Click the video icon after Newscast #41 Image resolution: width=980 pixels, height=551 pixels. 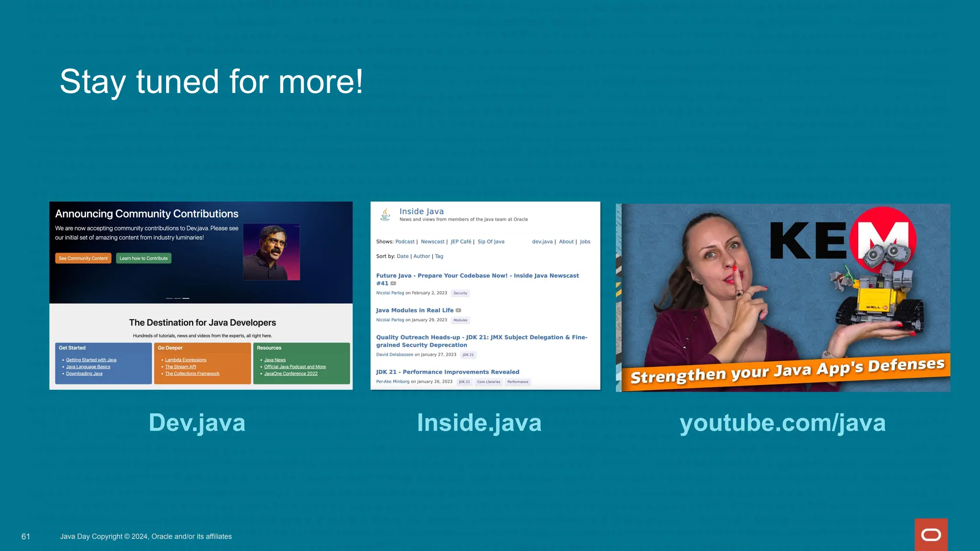point(393,284)
